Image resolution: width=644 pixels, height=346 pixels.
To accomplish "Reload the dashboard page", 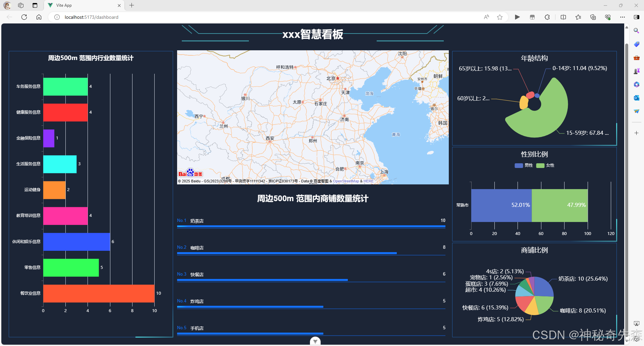I will [x=24, y=17].
